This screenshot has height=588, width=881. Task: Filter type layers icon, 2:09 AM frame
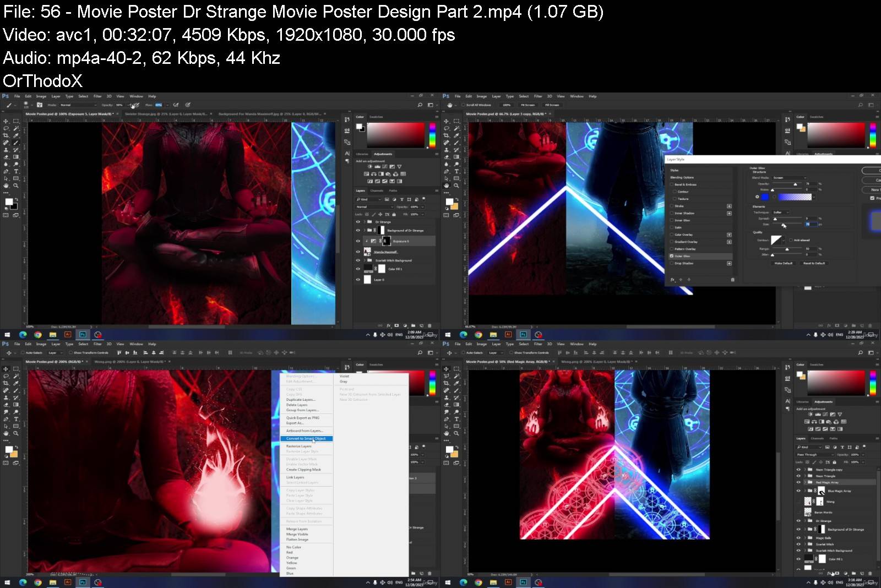click(x=401, y=199)
